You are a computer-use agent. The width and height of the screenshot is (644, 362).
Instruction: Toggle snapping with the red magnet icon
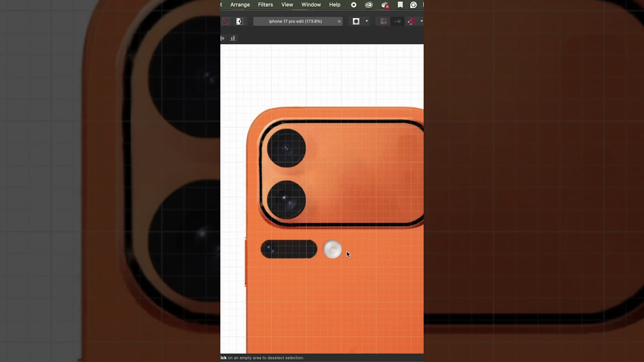pos(412,21)
